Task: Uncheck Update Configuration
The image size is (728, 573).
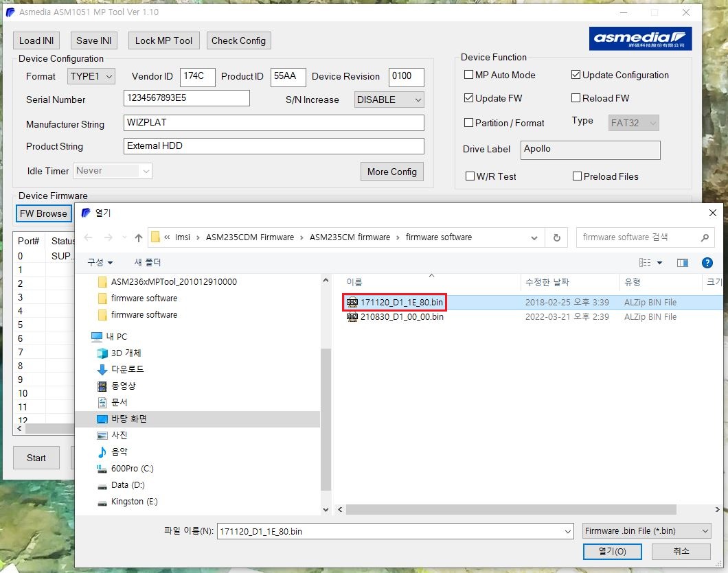Action: 576,75
